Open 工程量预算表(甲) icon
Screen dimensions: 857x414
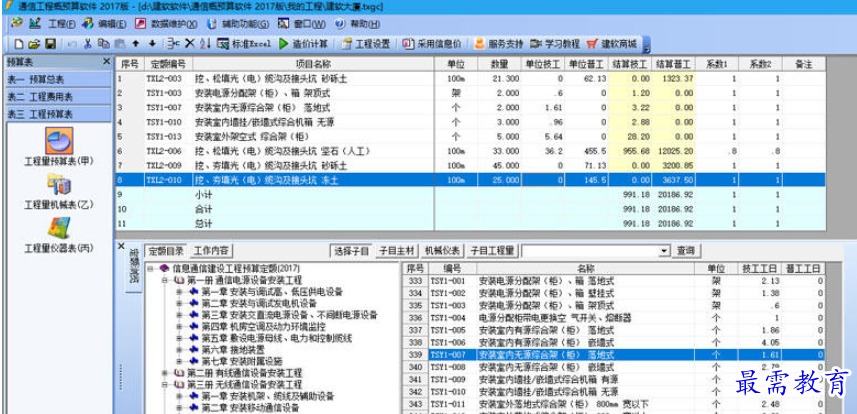coord(59,147)
